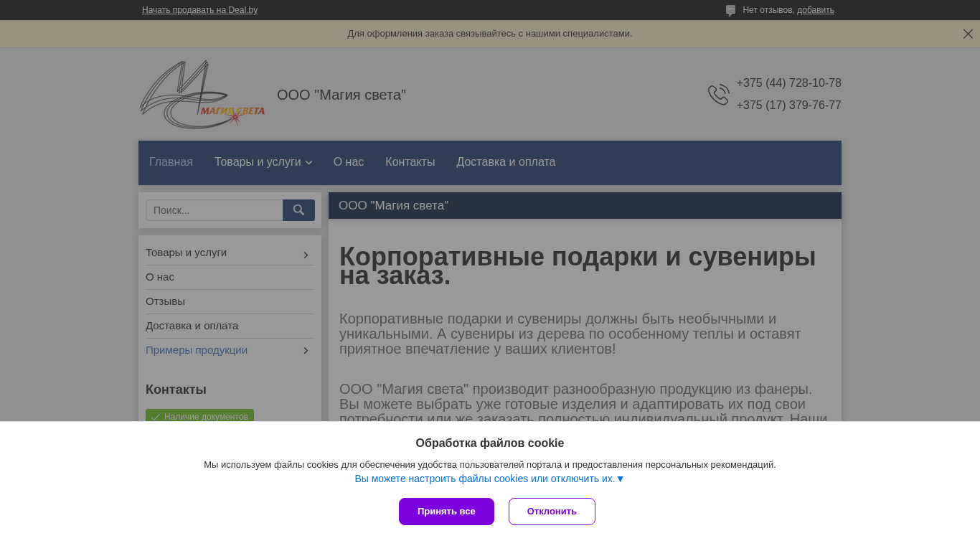Click phone number +375 (44) 728-10-78
The width and height of the screenshot is (980, 551).
click(788, 83)
